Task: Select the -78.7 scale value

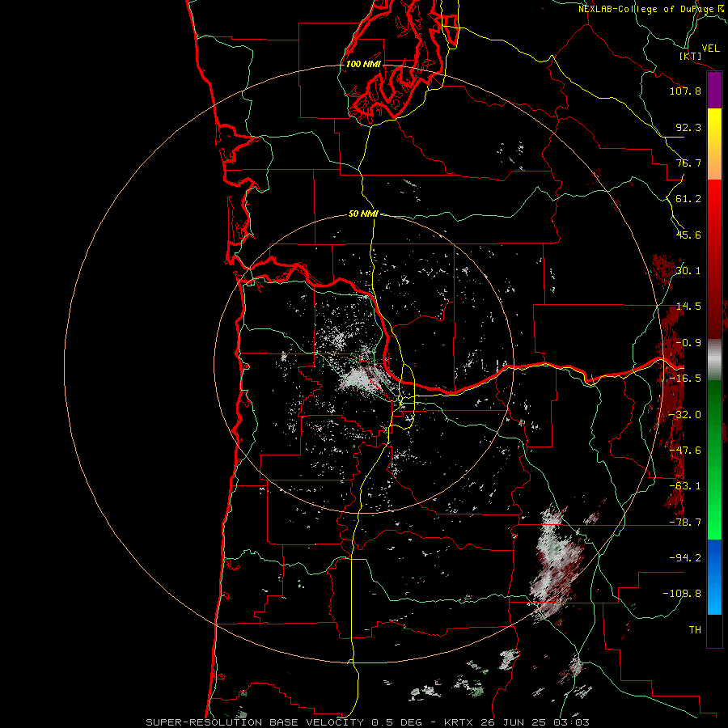Action: coord(685,523)
